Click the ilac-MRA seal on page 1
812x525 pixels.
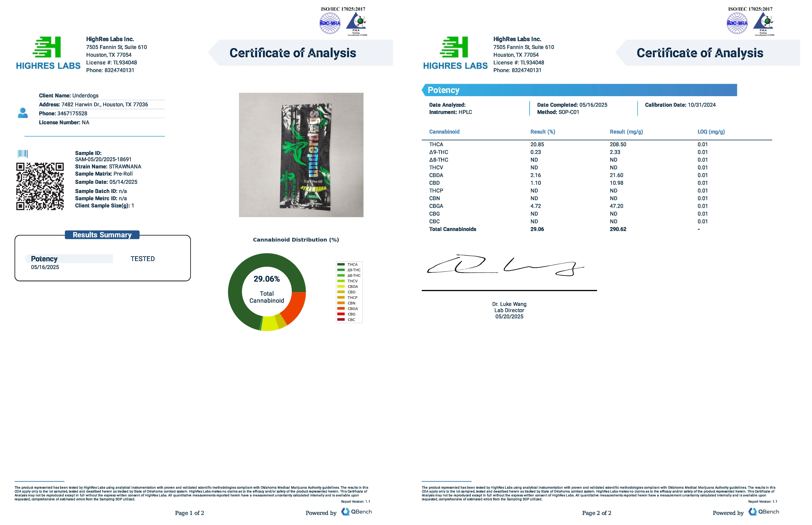[330, 23]
